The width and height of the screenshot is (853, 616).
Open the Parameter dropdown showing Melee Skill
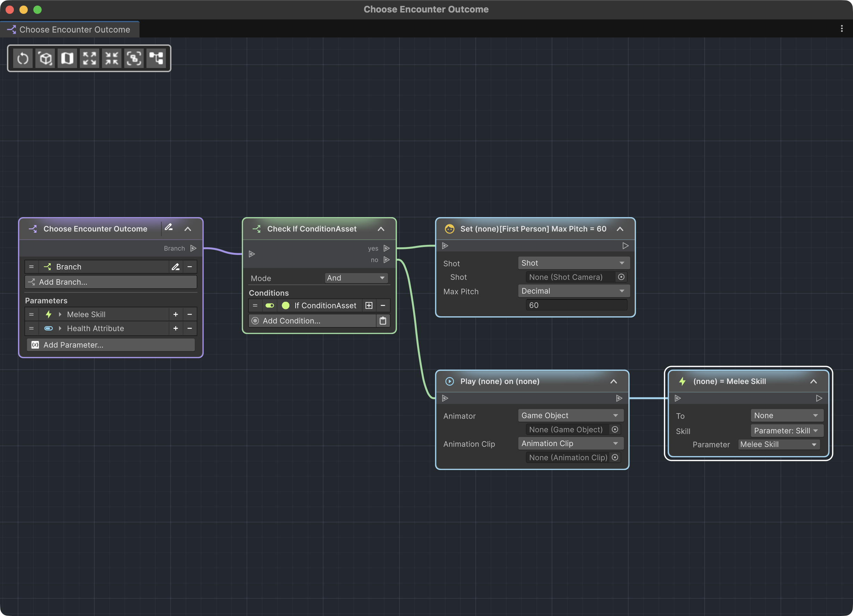point(779,444)
